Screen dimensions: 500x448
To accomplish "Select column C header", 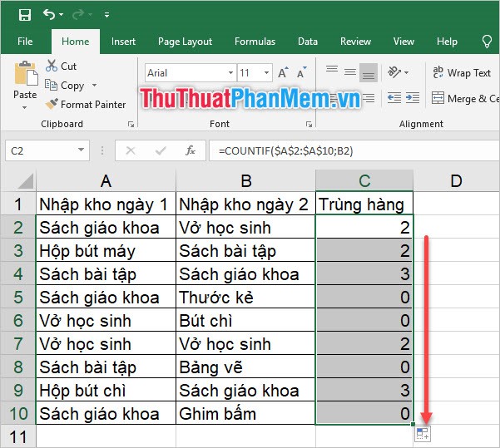I will pyautogui.click(x=364, y=180).
